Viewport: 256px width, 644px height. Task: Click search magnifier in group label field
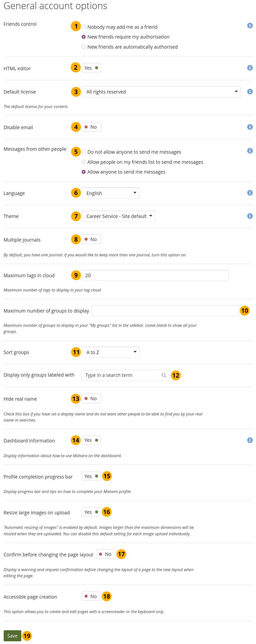[164, 375]
